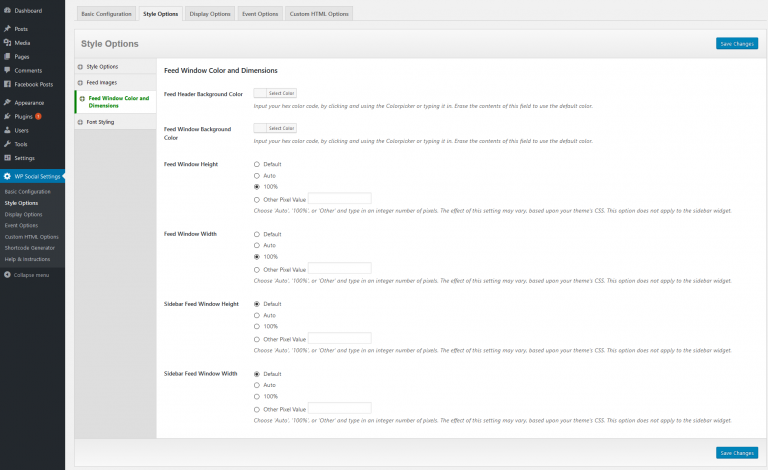This screenshot has width=768, height=470.
Task: Click Feed Window Height pixel value field
Action: click(x=339, y=198)
